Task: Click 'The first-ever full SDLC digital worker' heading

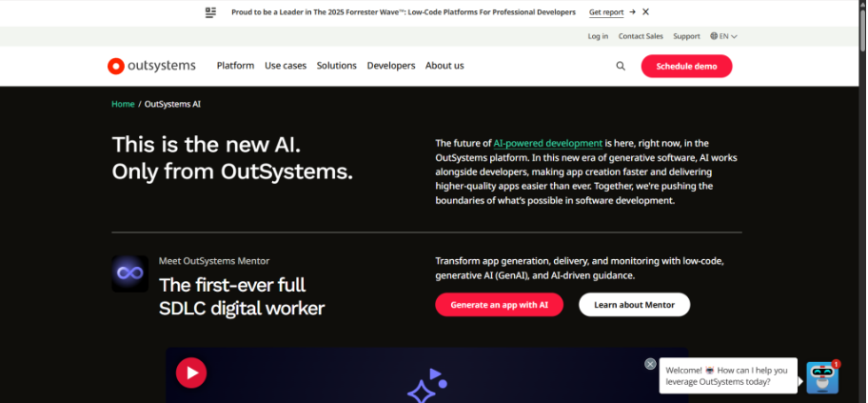Action: pyautogui.click(x=242, y=296)
